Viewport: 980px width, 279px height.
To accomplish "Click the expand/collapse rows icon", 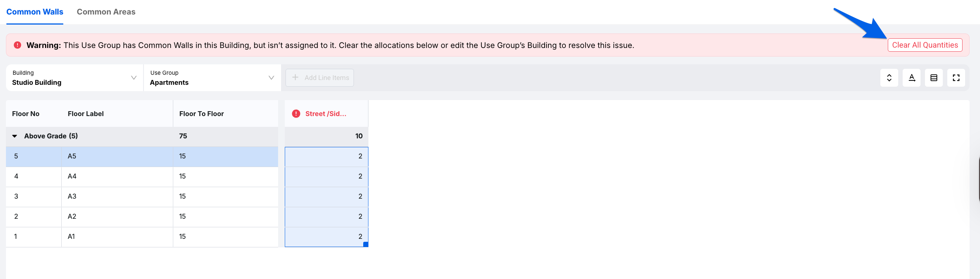I will point(889,78).
